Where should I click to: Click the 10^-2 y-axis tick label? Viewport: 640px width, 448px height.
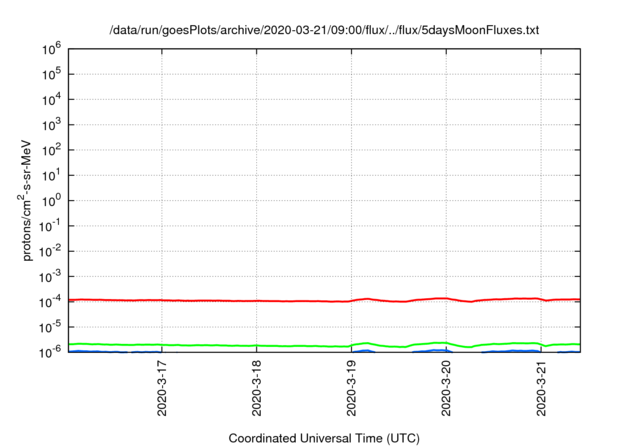pyautogui.click(x=49, y=251)
